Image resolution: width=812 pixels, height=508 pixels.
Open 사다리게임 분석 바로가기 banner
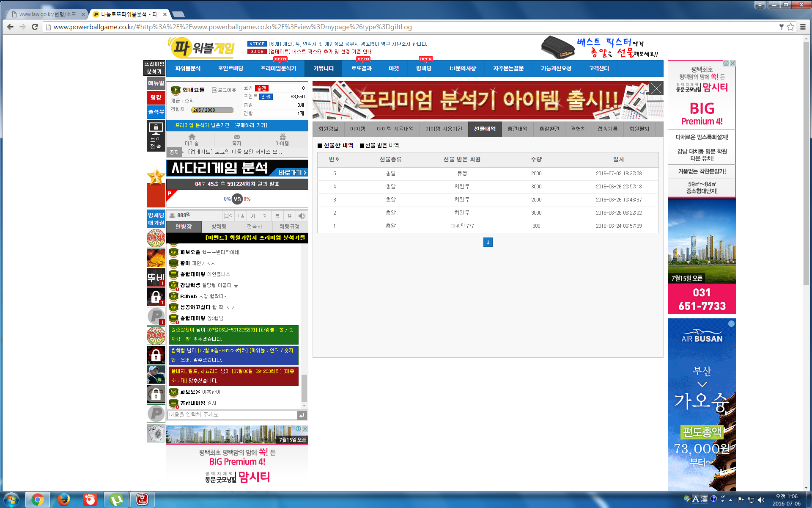click(x=237, y=168)
